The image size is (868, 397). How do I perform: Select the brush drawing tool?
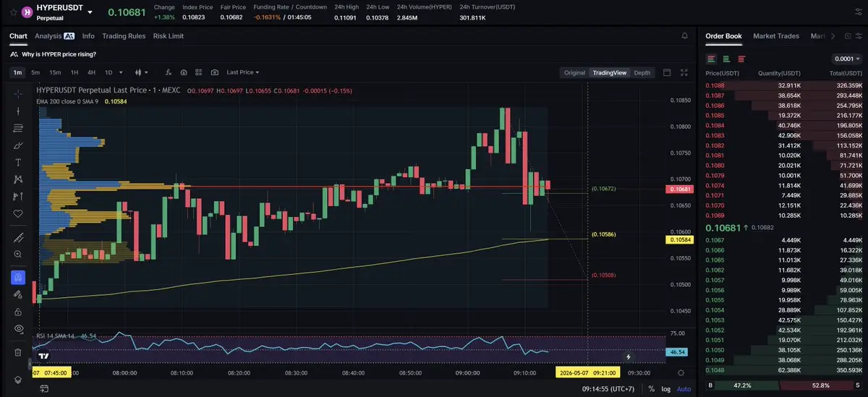[18, 145]
